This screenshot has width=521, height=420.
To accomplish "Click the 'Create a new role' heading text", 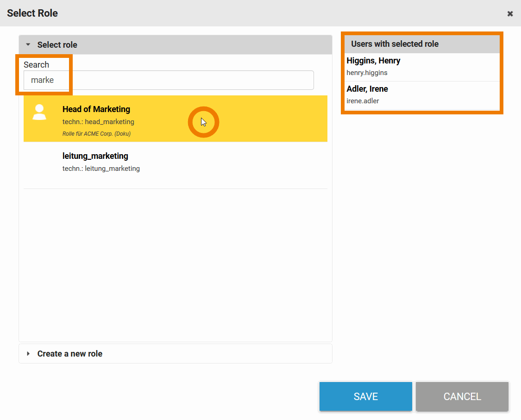I will point(69,354).
